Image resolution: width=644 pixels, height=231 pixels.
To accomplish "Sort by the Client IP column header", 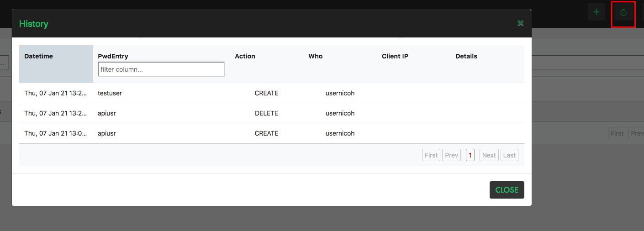I will 395,56.
